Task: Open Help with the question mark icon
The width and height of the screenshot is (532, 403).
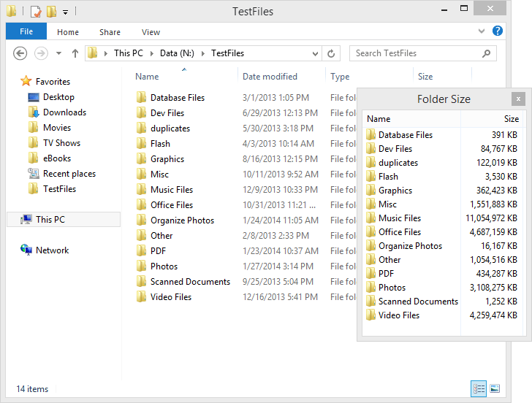Action: tap(498, 31)
